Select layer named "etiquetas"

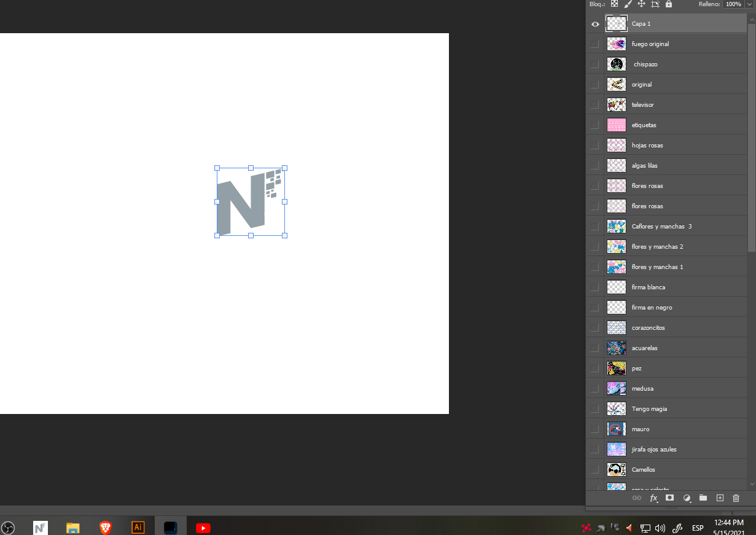pos(644,125)
